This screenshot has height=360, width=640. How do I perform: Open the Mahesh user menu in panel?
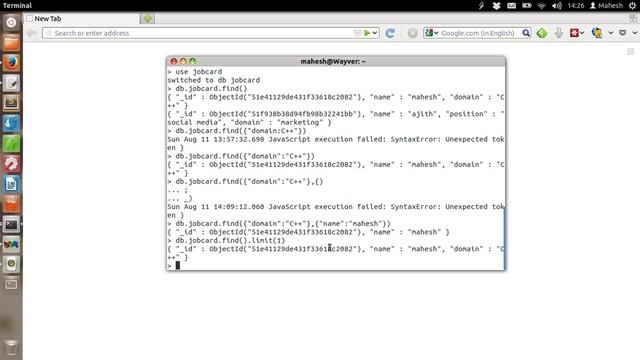tap(607, 6)
